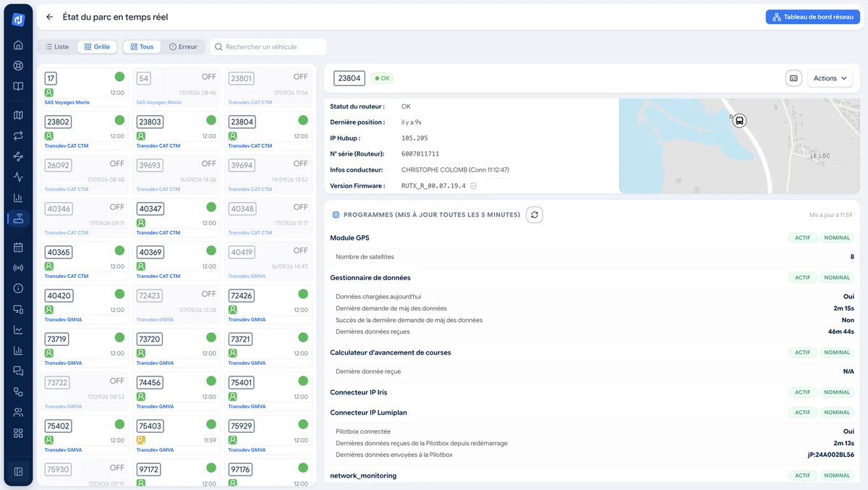
Task: Filter vehicles by Erreur
Action: 183,47
